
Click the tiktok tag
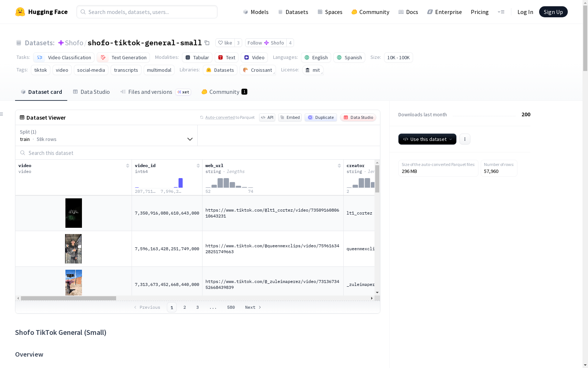(40, 70)
